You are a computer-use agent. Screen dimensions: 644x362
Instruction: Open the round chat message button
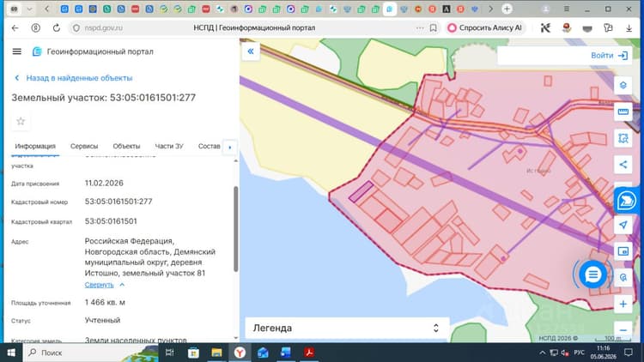(592, 275)
